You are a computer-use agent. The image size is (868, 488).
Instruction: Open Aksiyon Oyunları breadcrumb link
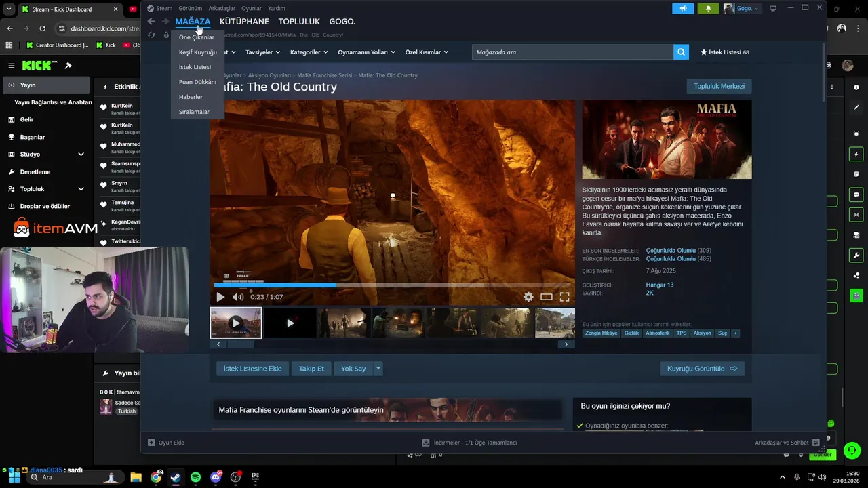[269, 75]
